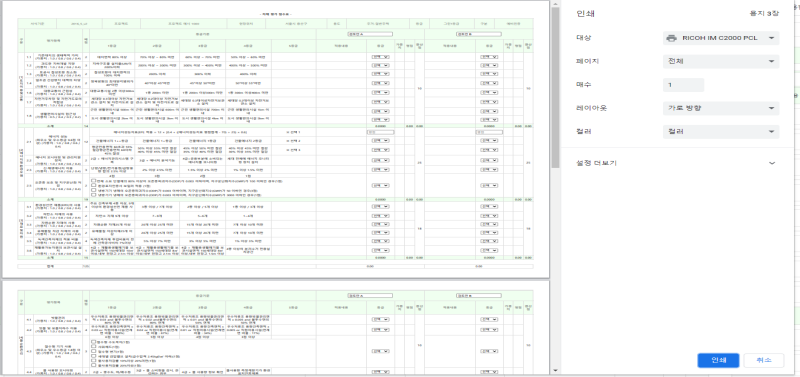This screenshot has height=377, width=800.
Task: Click the preview scrollbar's up arrow
Action: pyautogui.click(x=556, y=4)
